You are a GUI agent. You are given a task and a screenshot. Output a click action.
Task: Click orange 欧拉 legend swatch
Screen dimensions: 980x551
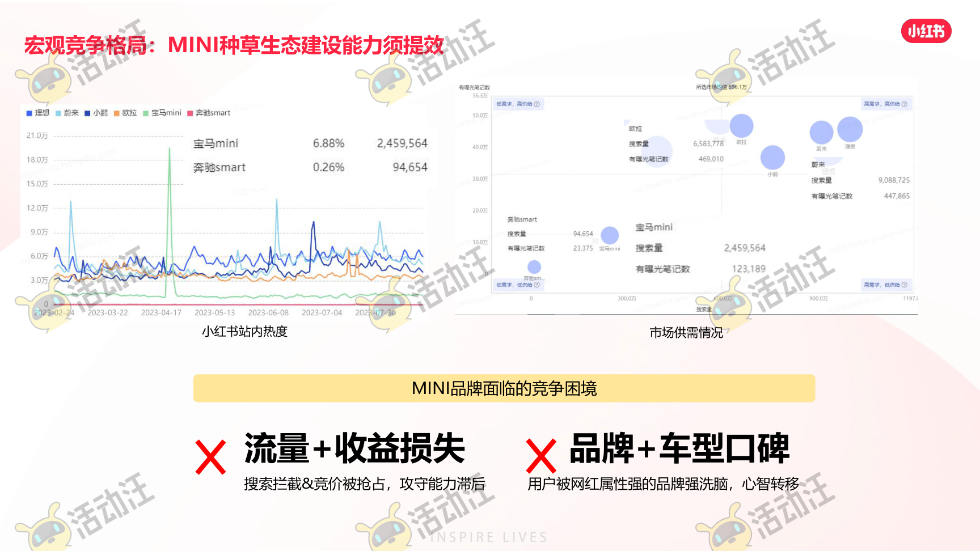coord(116,113)
